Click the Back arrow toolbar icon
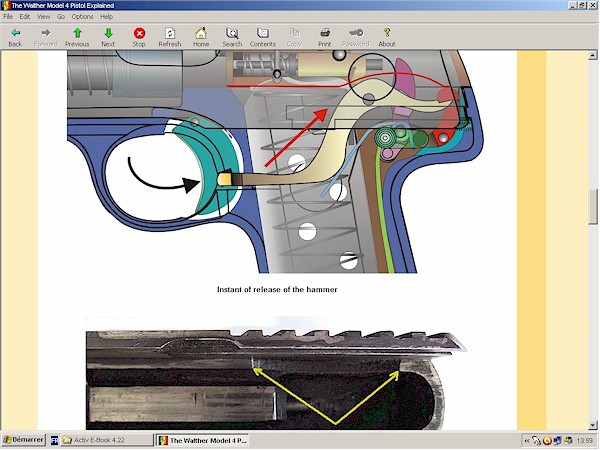Image resolution: width=600 pixels, height=450 pixels. tap(15, 33)
